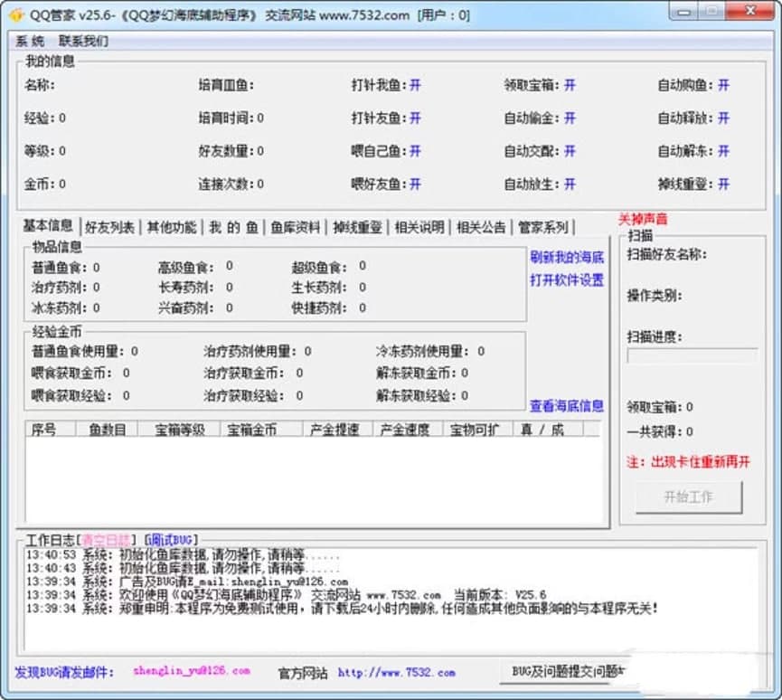Toggle the 领取宝箱 开 switch
This screenshot has width=782, height=700.
(x=570, y=85)
